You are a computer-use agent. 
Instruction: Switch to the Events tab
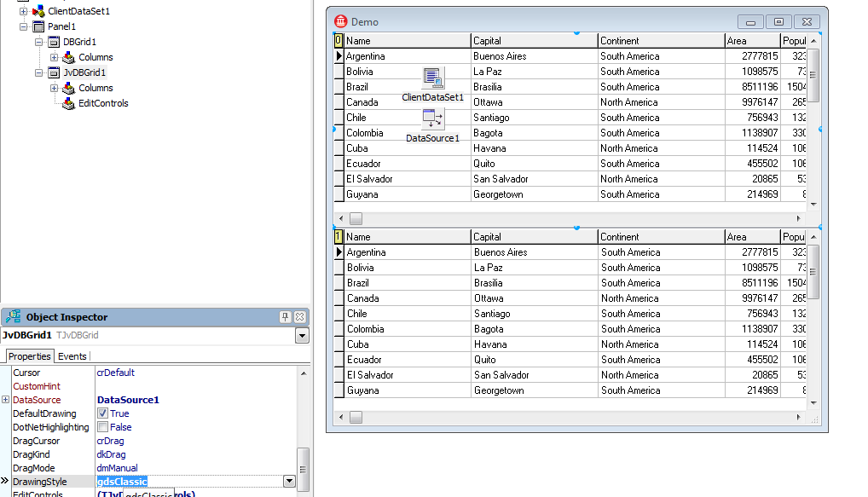tap(72, 356)
